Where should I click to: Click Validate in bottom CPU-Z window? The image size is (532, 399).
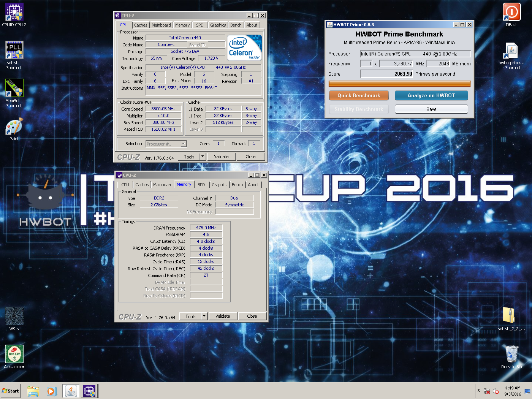point(223,316)
